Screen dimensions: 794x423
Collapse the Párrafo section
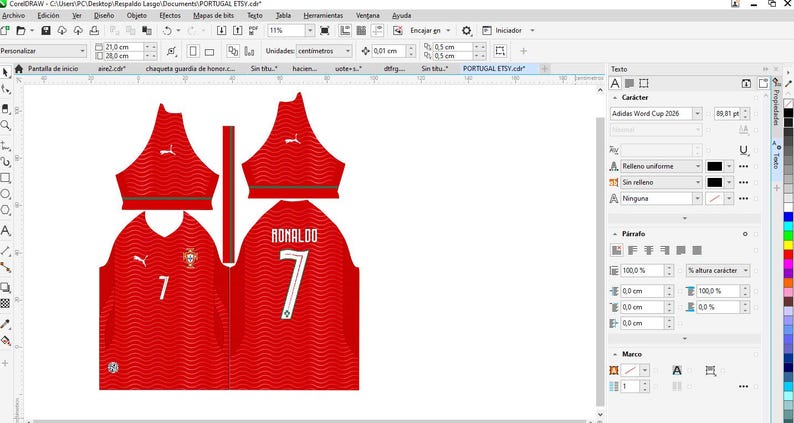[x=615, y=234]
